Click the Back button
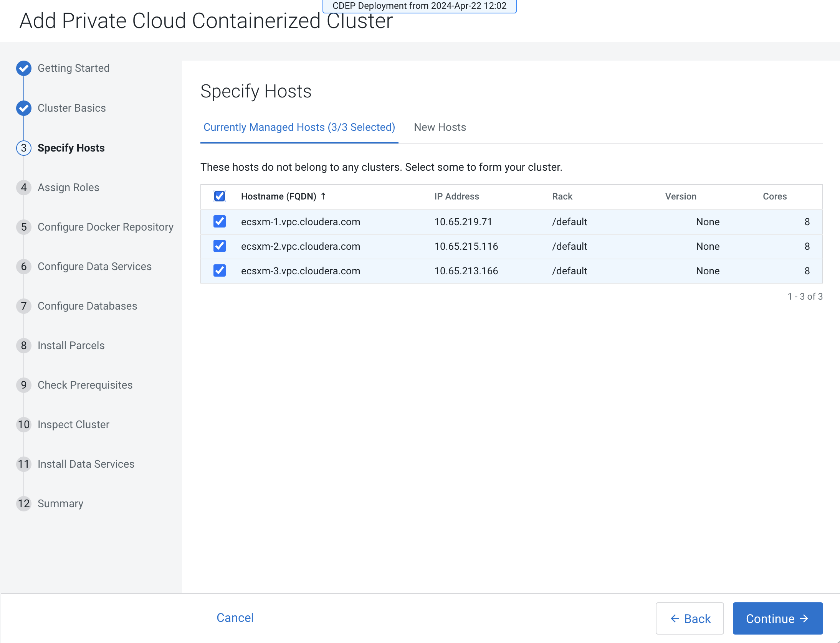Viewport: 840px width, 643px height. (690, 618)
